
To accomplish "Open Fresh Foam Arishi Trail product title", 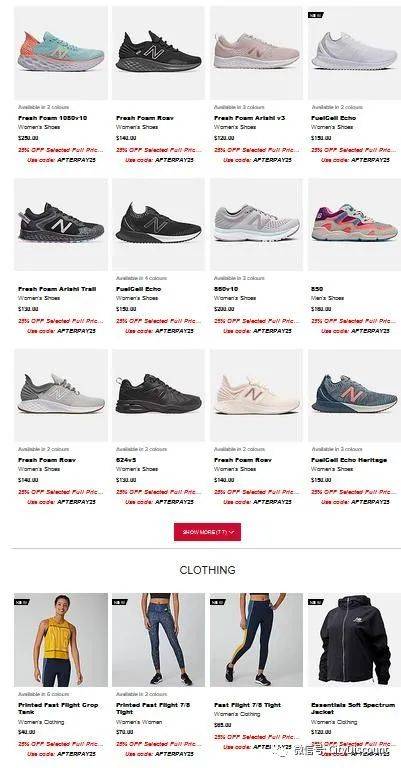I will point(57,289).
